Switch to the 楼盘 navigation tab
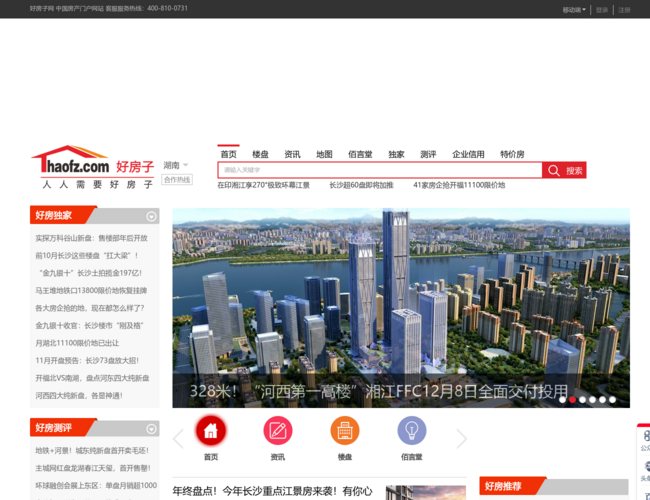Image resolution: width=650 pixels, height=500 pixels. tap(260, 154)
